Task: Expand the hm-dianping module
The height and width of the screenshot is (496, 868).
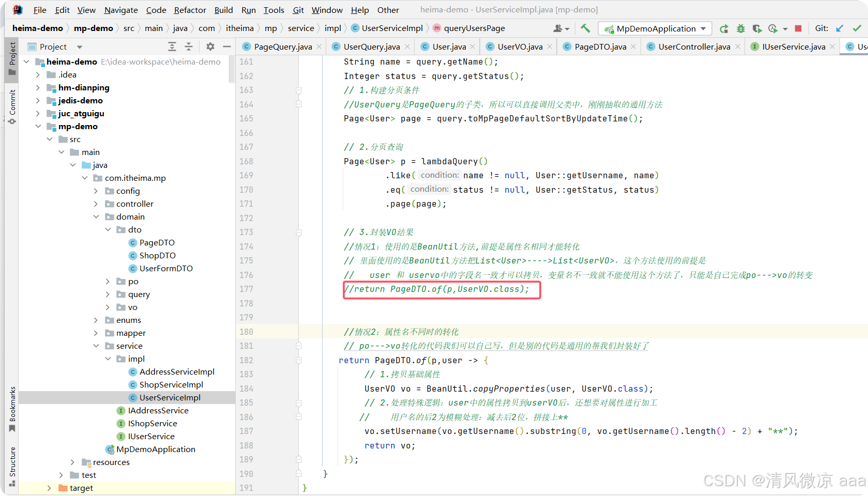Action: pyautogui.click(x=38, y=87)
